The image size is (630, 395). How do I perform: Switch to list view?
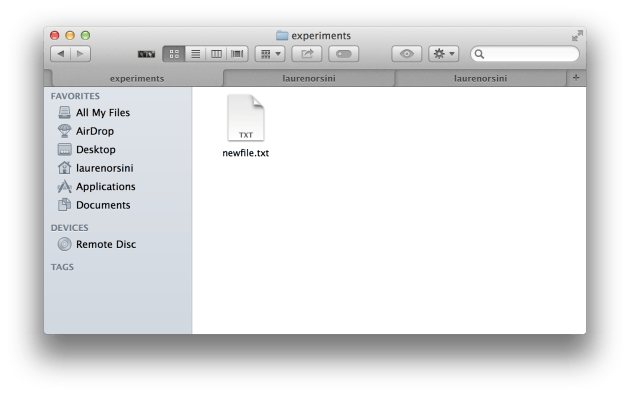(195, 54)
